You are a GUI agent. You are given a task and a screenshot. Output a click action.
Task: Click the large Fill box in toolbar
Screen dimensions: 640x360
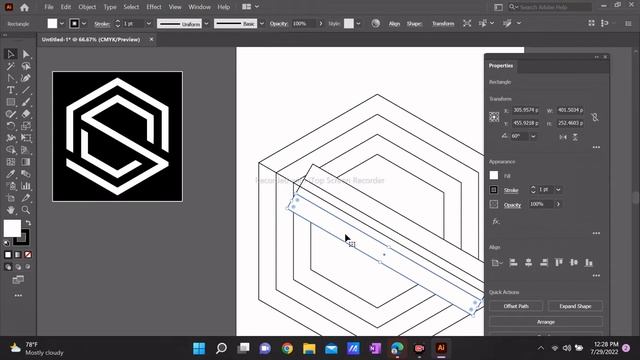click(12, 228)
